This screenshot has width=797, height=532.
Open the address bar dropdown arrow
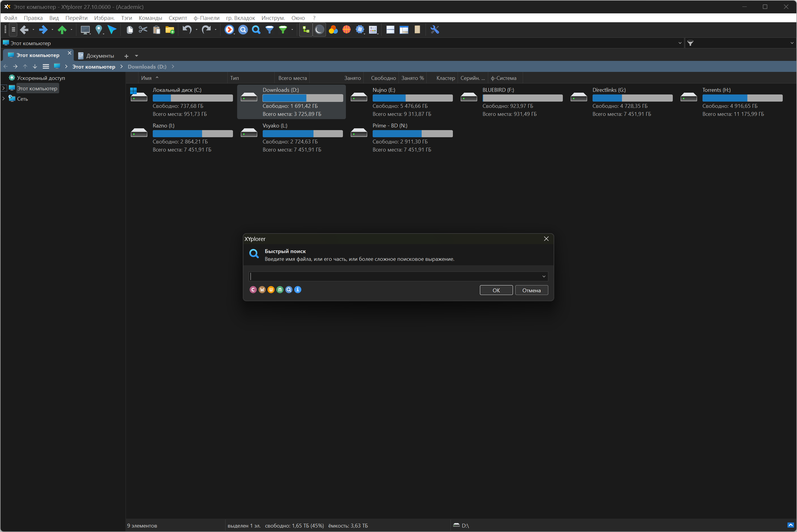680,43
